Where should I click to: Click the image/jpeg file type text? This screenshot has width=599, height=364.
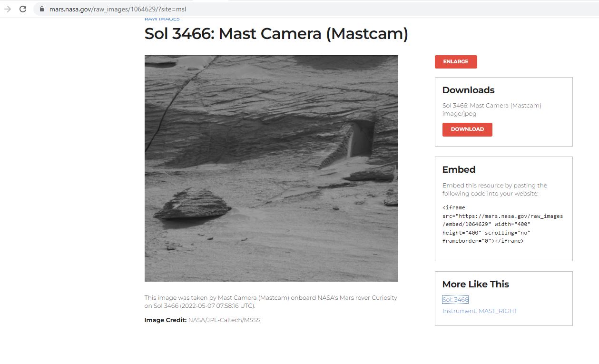coord(459,114)
